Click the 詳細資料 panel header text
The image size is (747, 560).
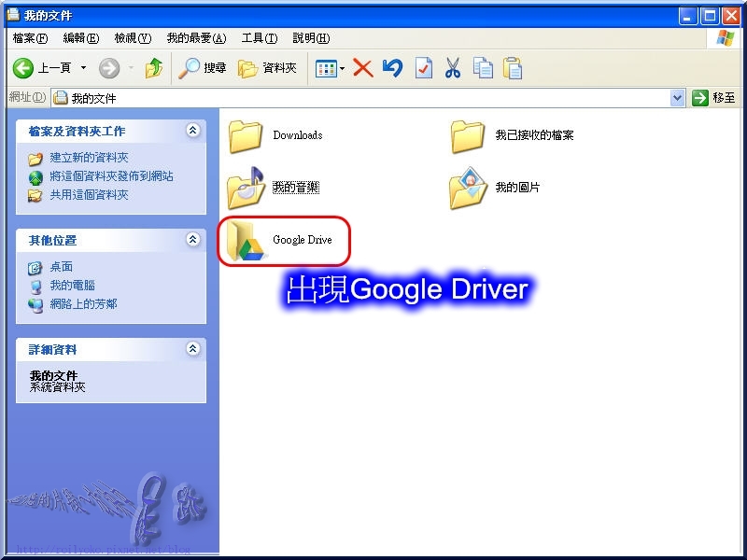tap(52, 349)
